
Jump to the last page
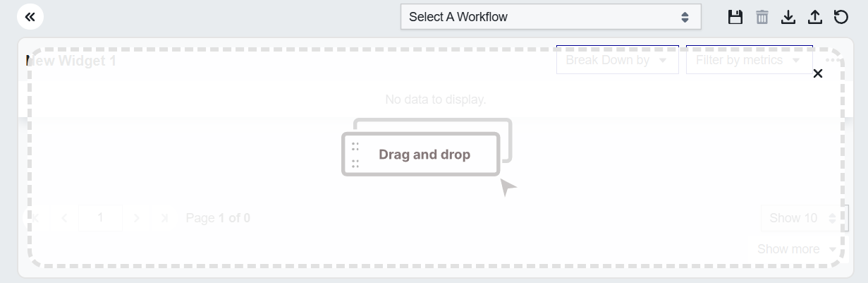coord(165,218)
